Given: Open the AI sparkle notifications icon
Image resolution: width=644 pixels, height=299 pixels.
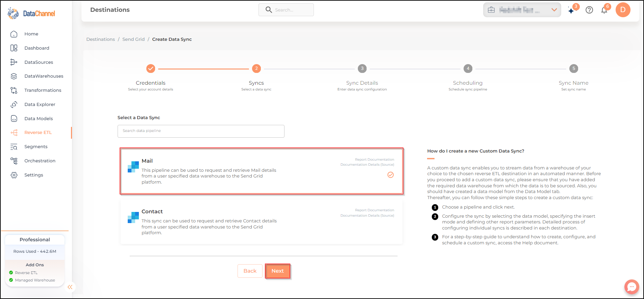Looking at the screenshot, I should pyautogui.click(x=571, y=10).
